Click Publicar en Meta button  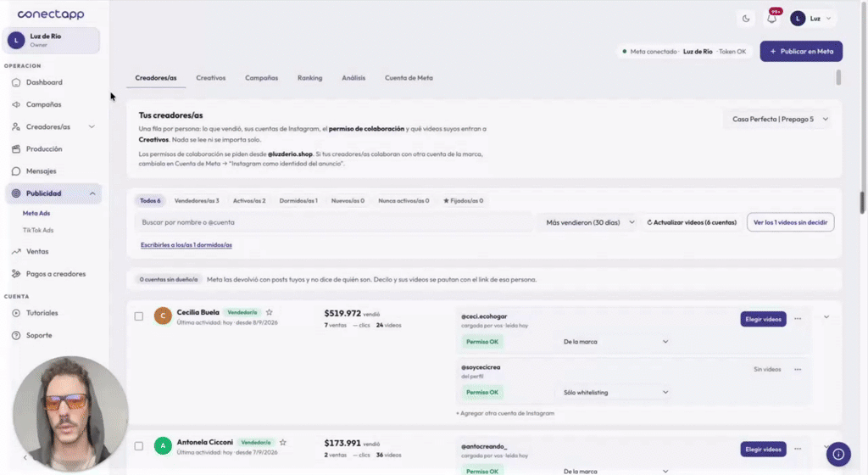[801, 52]
